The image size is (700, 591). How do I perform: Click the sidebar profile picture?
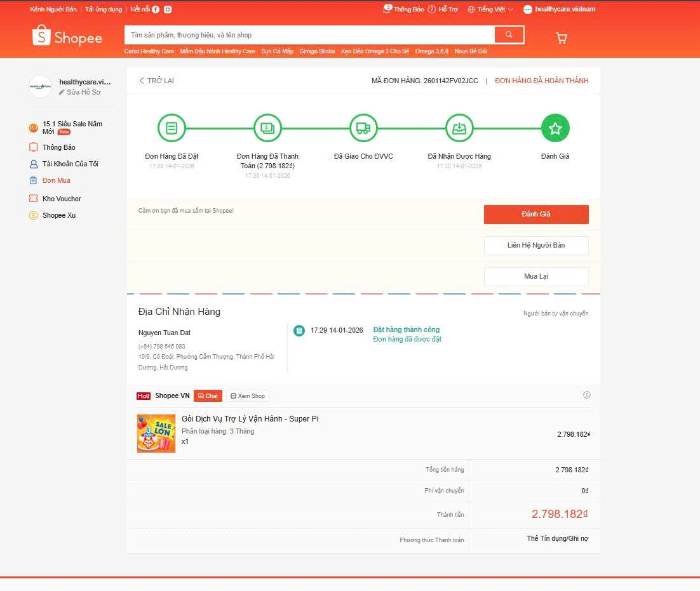(x=40, y=86)
